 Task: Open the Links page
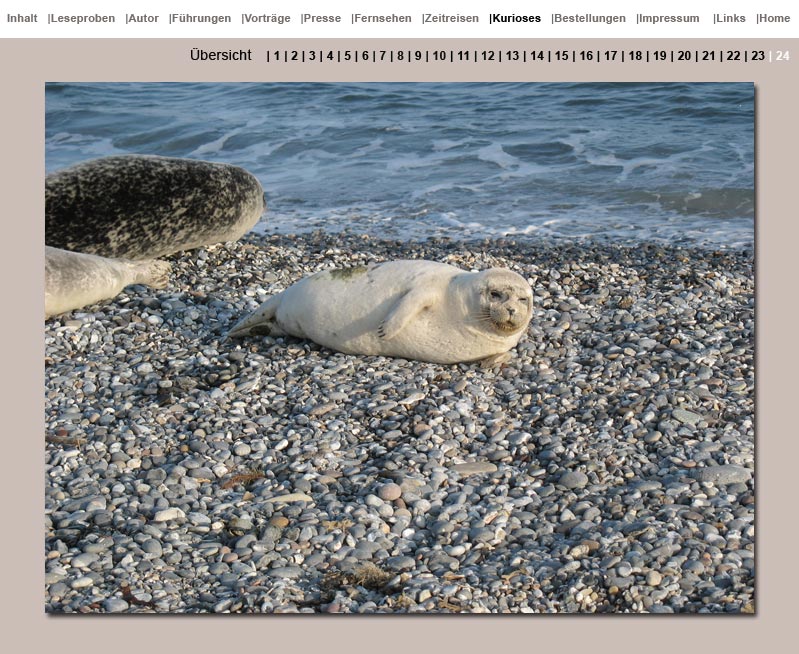(730, 18)
